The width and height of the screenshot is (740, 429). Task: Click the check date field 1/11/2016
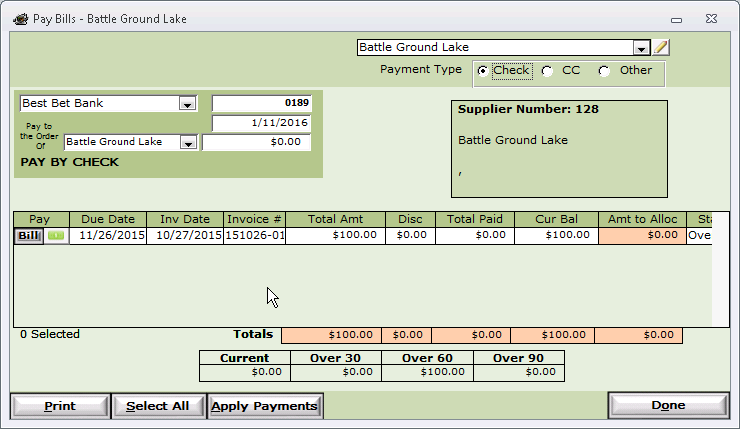pyautogui.click(x=261, y=123)
